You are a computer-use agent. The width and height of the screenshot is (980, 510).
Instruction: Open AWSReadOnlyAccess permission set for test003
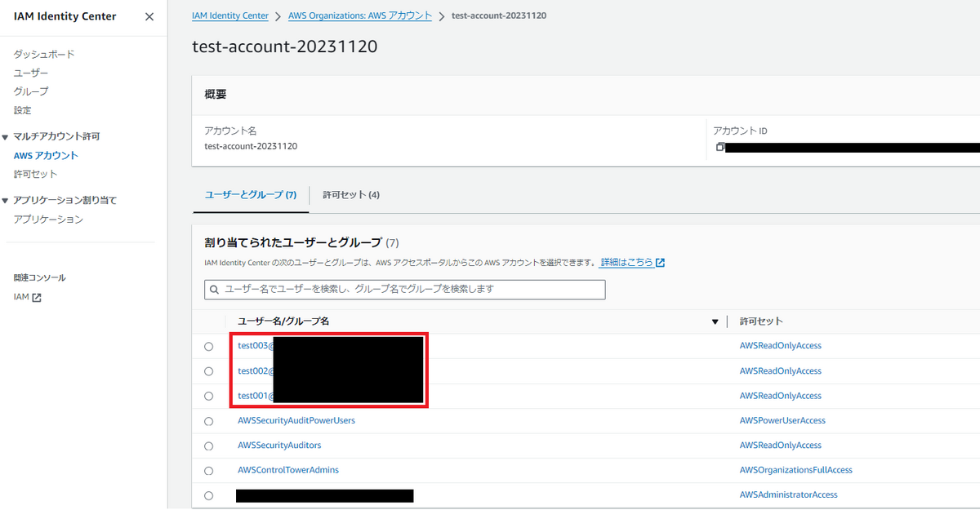tap(781, 346)
